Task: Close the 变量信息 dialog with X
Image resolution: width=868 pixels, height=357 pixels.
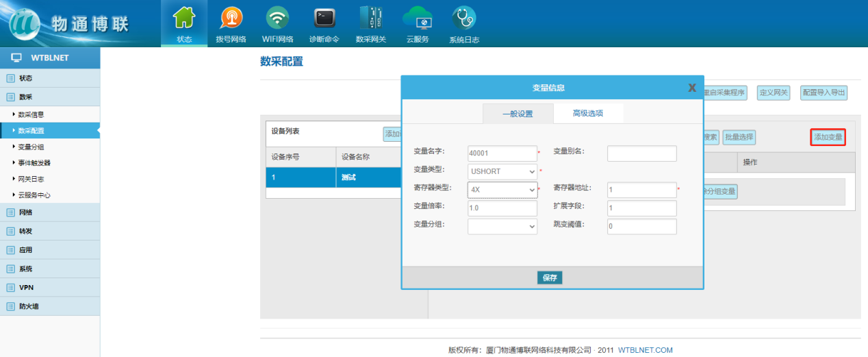Action: pyautogui.click(x=692, y=88)
